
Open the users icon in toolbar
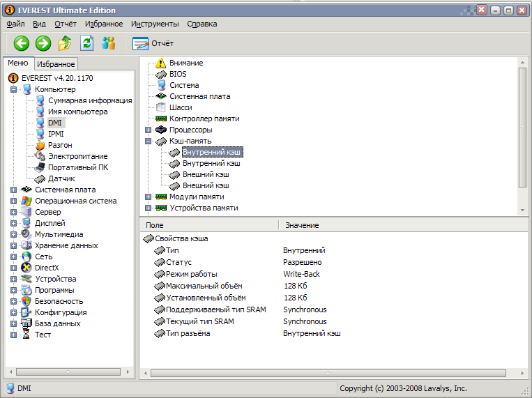point(109,43)
